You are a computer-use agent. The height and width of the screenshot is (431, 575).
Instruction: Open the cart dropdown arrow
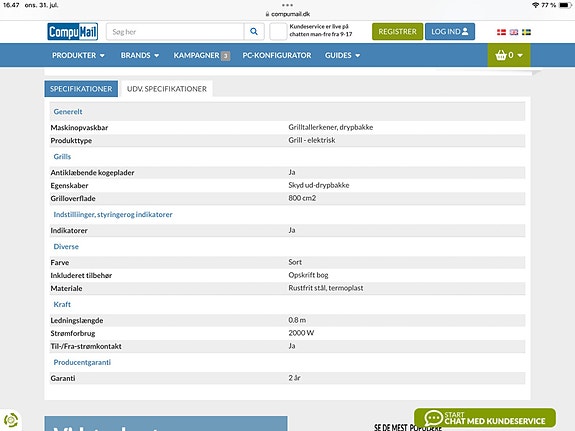(520, 55)
